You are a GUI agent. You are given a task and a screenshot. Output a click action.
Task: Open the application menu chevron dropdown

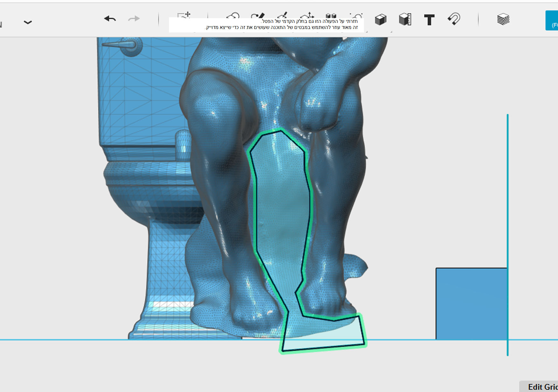click(28, 22)
